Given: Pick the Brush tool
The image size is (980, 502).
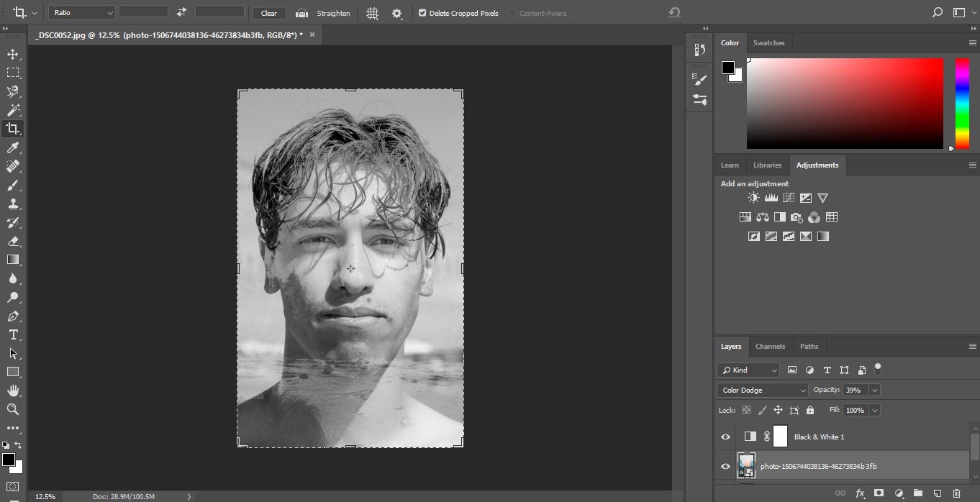Looking at the screenshot, I should click(x=13, y=185).
